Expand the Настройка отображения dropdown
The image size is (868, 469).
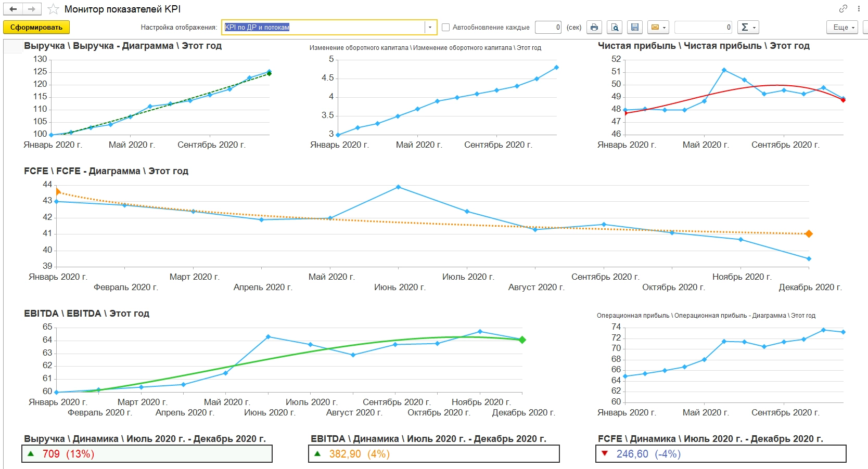coord(430,28)
